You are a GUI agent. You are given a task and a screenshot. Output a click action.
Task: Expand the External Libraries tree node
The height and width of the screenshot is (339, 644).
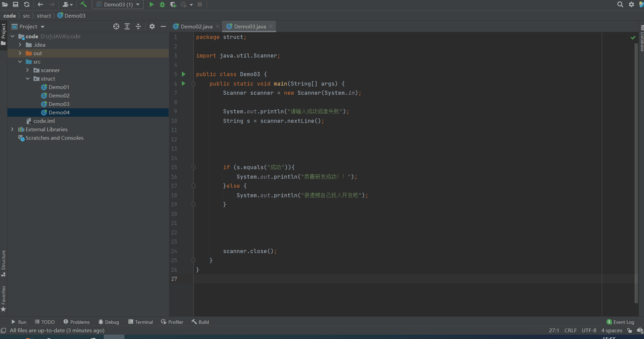[12, 129]
